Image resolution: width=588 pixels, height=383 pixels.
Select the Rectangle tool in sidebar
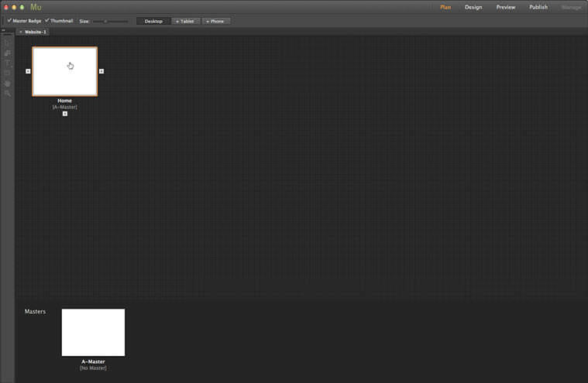[x=8, y=73]
